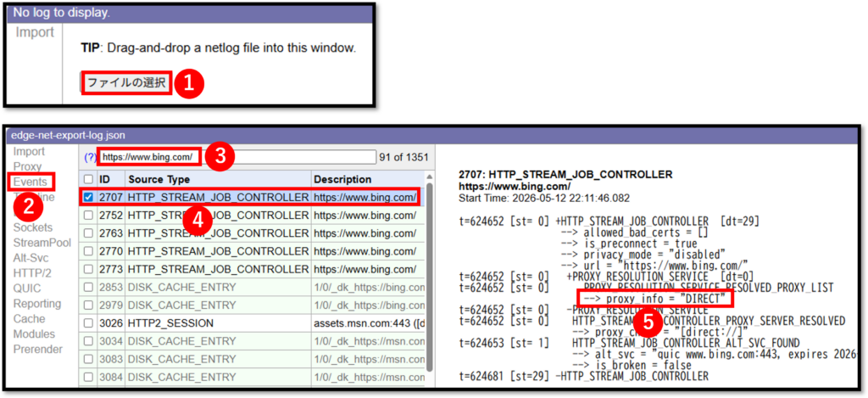Click the privacy_mode = "disabled" log line
Viewport: 868px width, 398px height.
click(643, 254)
